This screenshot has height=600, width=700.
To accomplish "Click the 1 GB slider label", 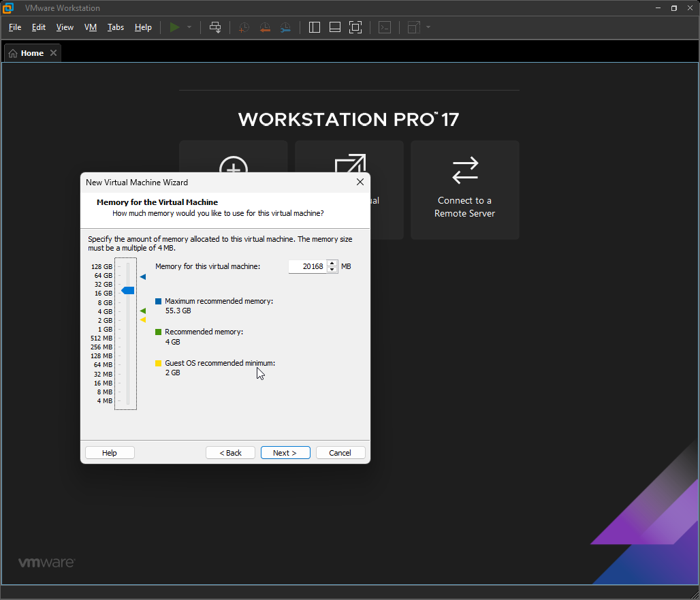I will [105, 330].
